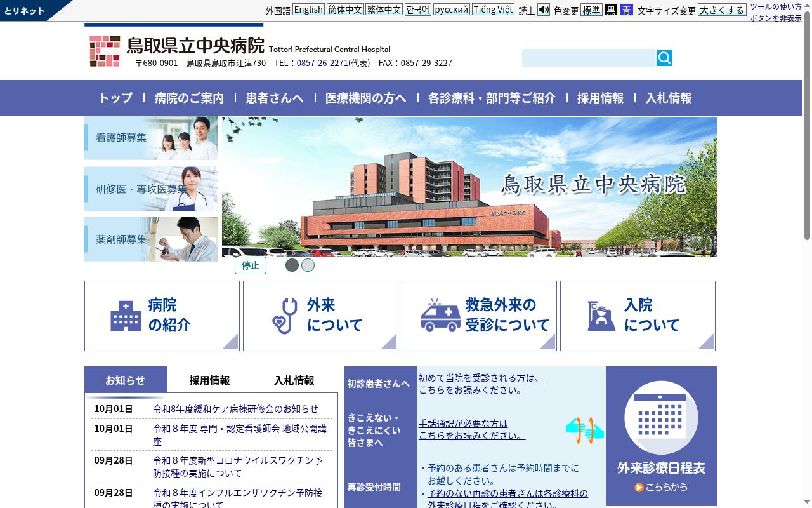Image resolution: width=812 pixels, height=508 pixels.
Task: Focus the site search input field
Action: [589, 58]
